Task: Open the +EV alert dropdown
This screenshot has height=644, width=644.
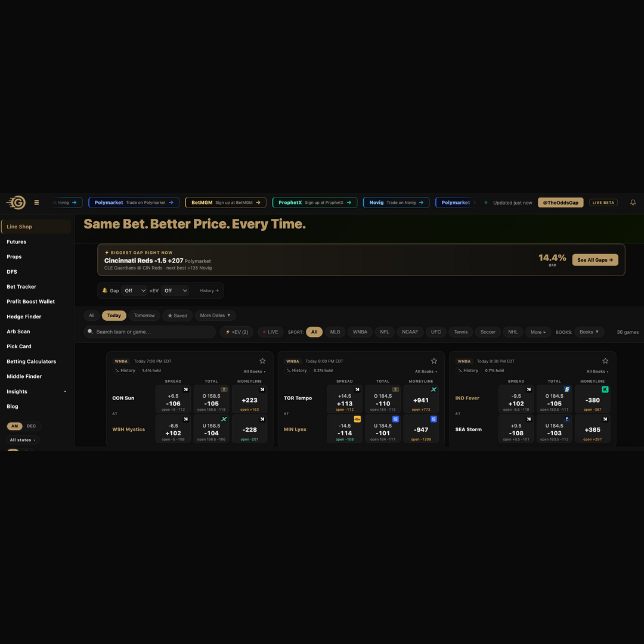Action: [x=175, y=290]
